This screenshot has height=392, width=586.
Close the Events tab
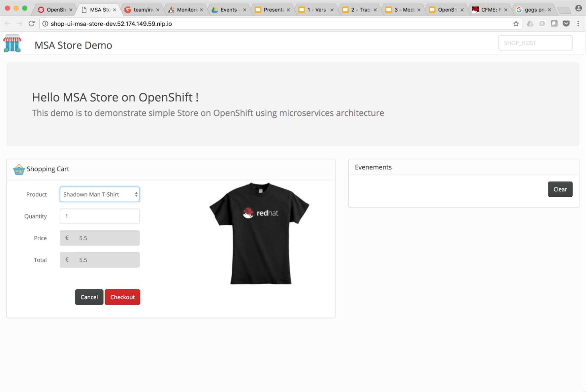coord(244,10)
